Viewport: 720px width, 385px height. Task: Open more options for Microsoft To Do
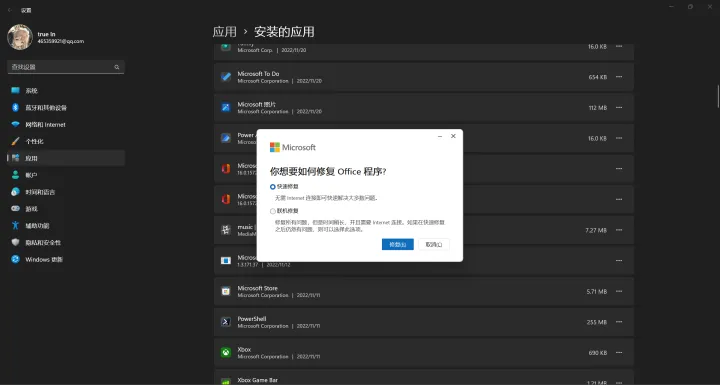[x=619, y=77]
